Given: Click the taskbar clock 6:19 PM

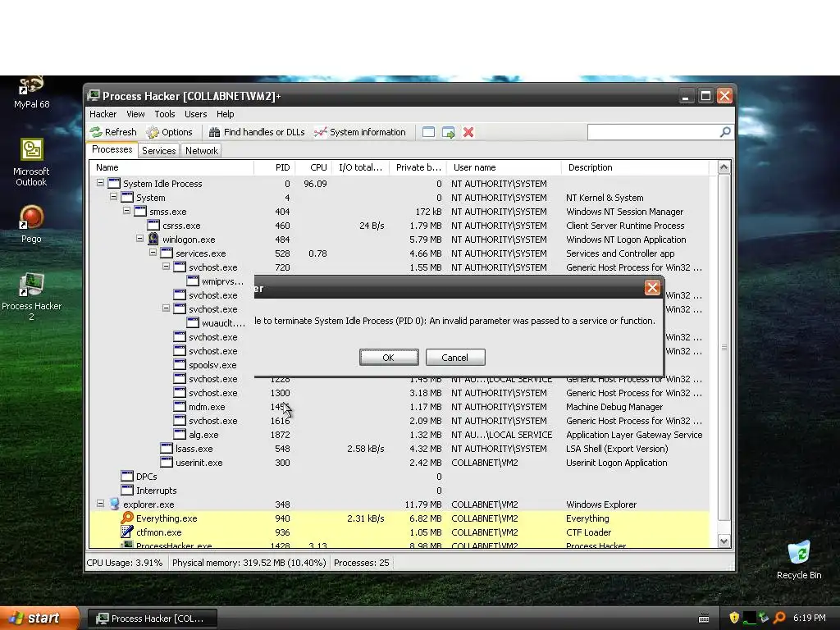Looking at the screenshot, I should (x=810, y=618).
